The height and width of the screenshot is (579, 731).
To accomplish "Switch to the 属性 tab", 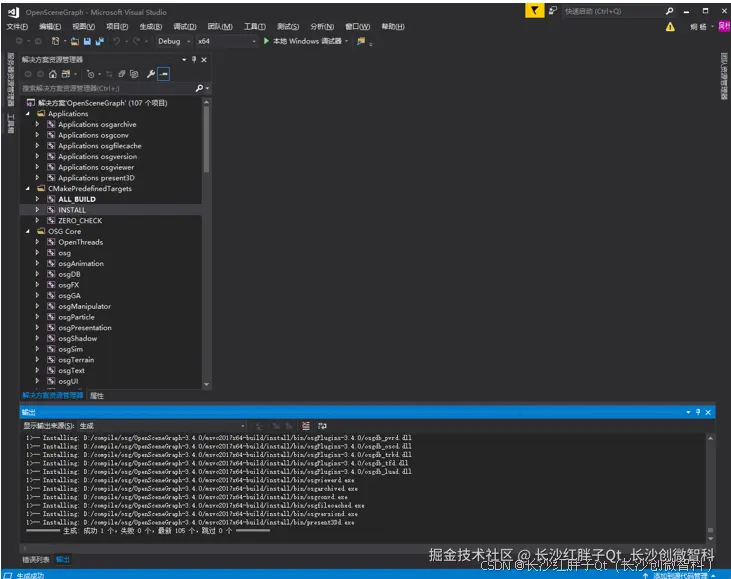I will 97,396.
